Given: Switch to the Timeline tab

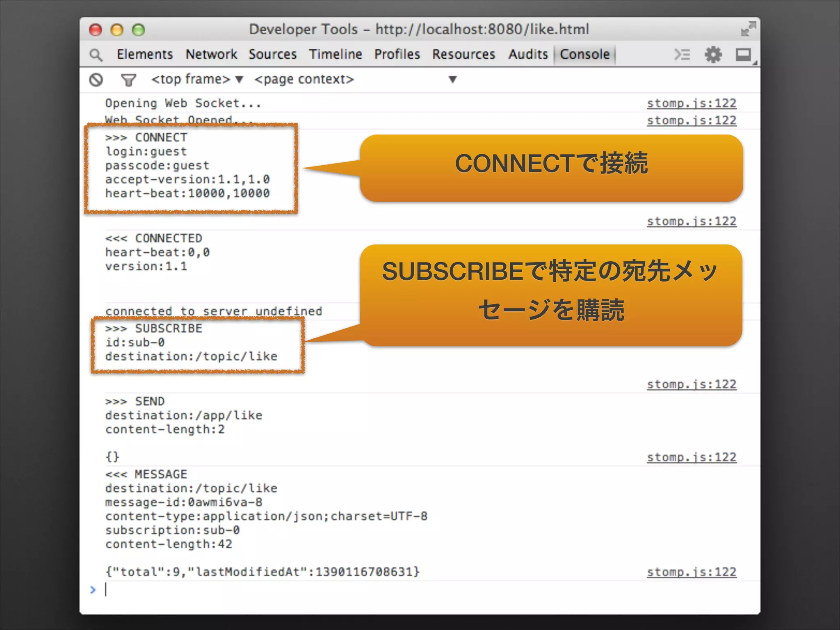Looking at the screenshot, I should (336, 54).
